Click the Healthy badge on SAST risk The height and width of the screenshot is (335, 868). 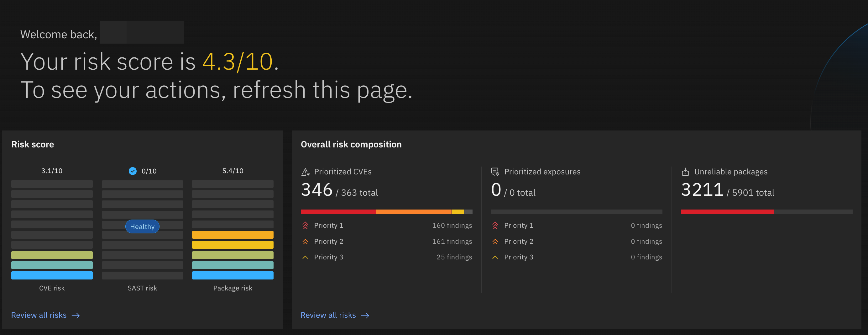click(142, 227)
